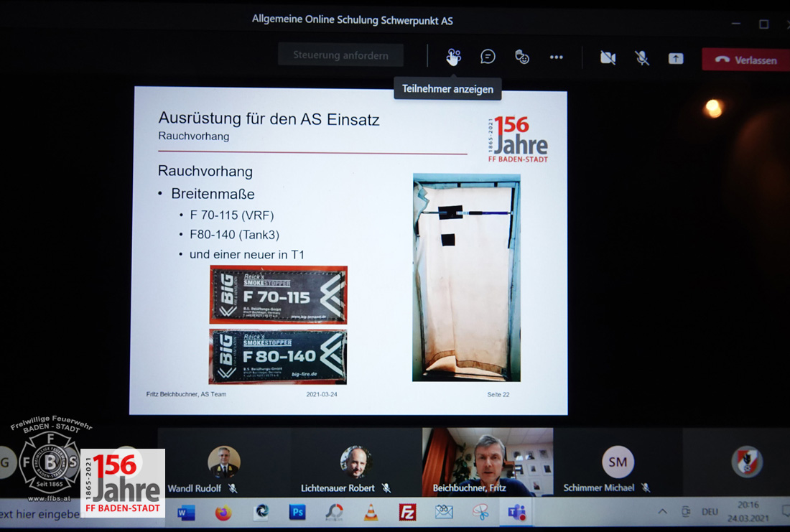Image resolution: width=790 pixels, height=532 pixels.
Task: Select Wandl Rudolf's participant tile
Action: tap(224, 462)
